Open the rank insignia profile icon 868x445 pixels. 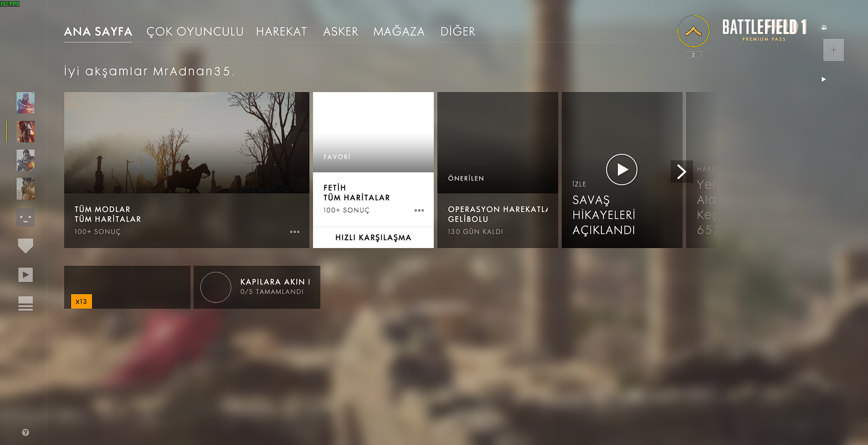pos(693,31)
